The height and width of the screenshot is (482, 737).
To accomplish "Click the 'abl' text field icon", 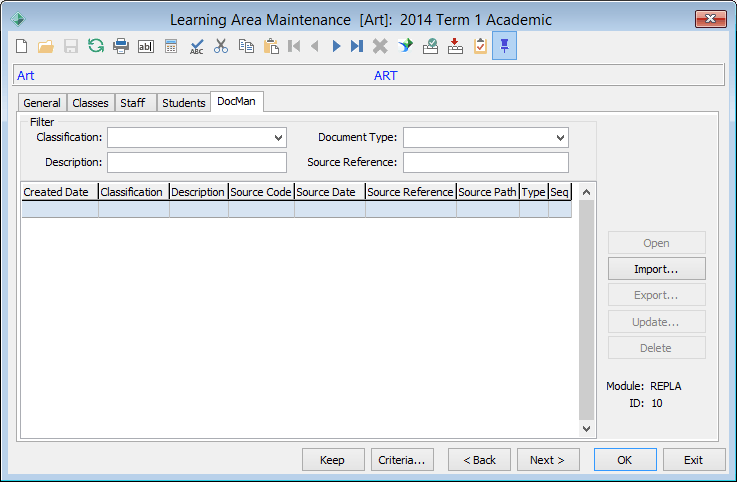I will 146,46.
